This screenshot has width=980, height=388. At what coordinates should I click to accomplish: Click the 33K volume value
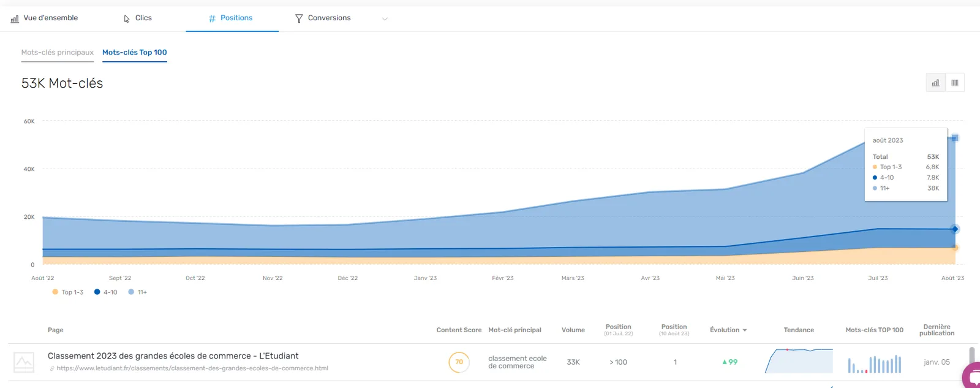coord(573,362)
